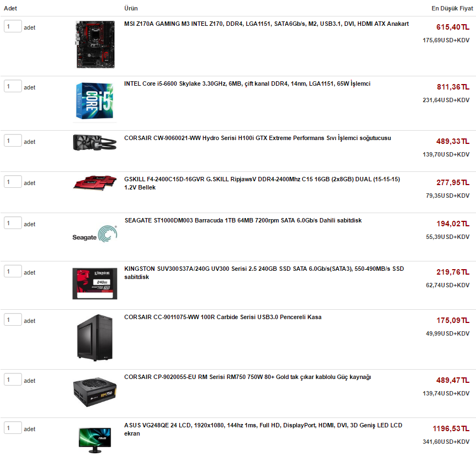Click the Intel Core i5 box image
The width and height of the screenshot is (476, 457).
(95, 101)
